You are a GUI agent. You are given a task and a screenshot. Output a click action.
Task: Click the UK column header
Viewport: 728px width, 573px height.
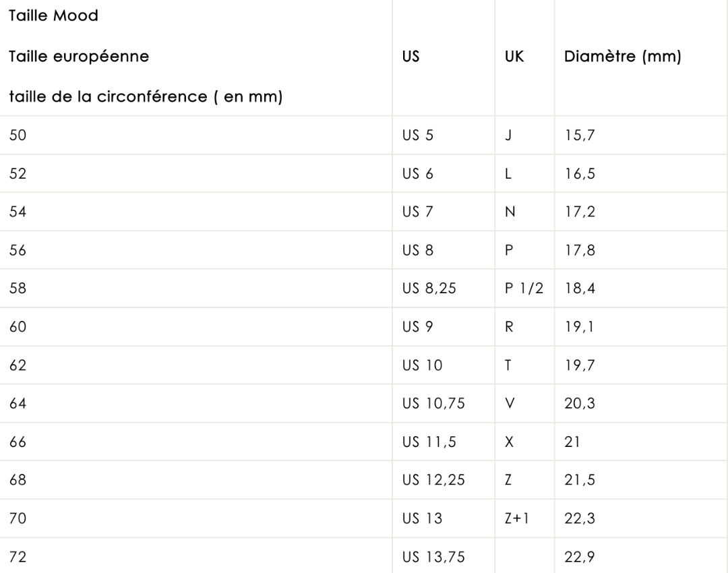click(514, 57)
